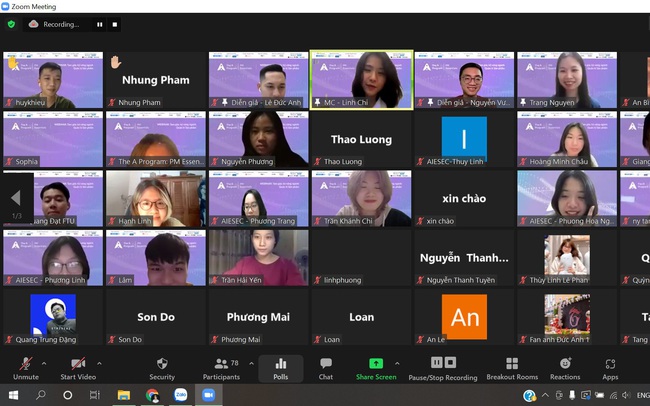
Task: Open the Participants panel
Action: tap(221, 368)
